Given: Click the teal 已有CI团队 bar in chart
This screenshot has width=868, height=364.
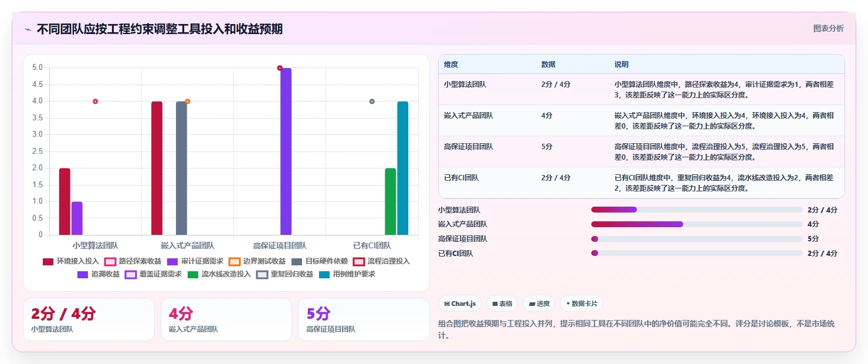Looking at the screenshot, I should 402,168.
